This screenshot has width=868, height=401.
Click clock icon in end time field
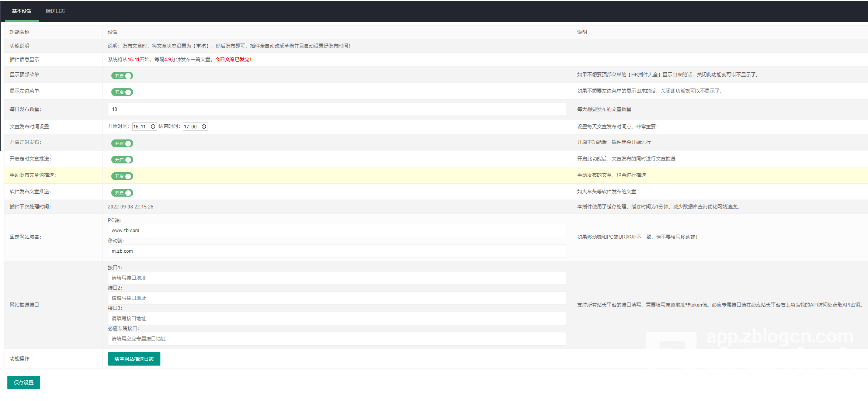tap(204, 127)
